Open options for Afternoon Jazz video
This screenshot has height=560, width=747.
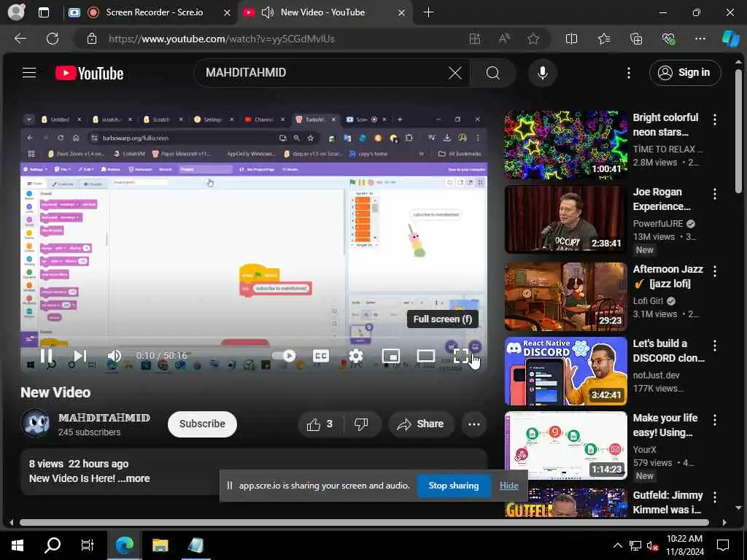pos(715,271)
